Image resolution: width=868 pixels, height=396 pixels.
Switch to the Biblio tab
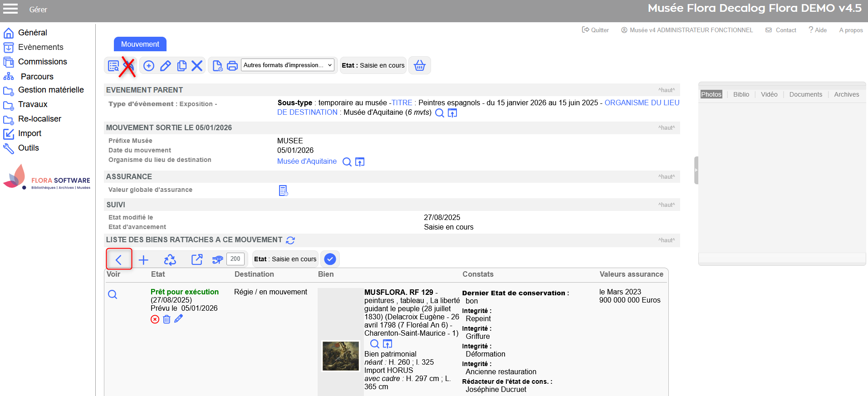point(741,94)
